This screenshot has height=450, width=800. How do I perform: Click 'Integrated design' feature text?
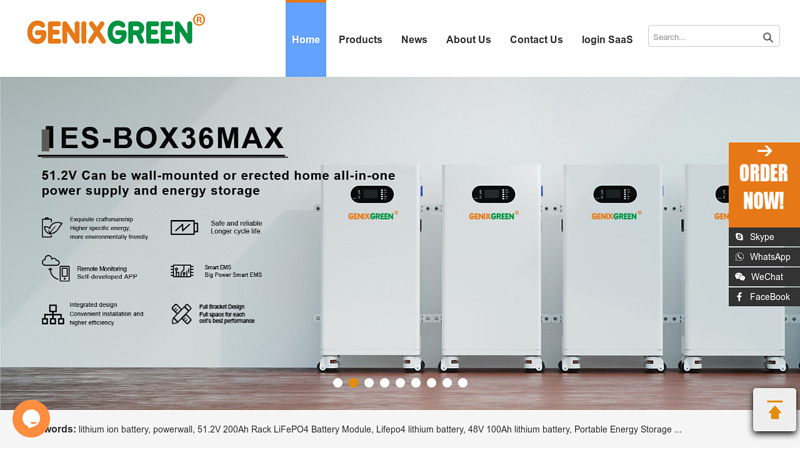point(93,305)
